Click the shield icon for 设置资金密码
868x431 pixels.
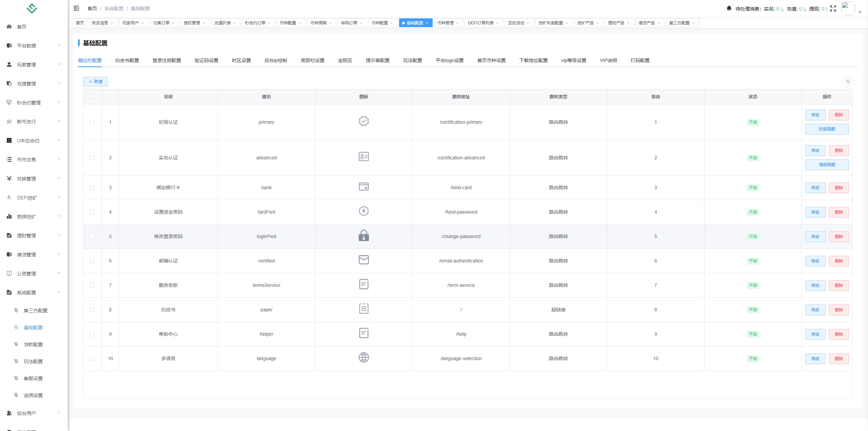pyautogui.click(x=364, y=212)
